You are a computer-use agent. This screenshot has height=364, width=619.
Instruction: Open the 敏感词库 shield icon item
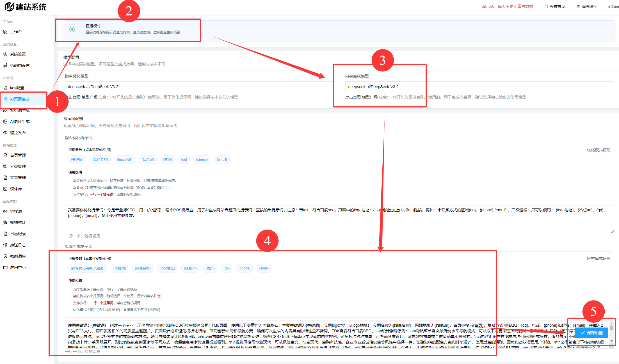[x=5, y=256]
